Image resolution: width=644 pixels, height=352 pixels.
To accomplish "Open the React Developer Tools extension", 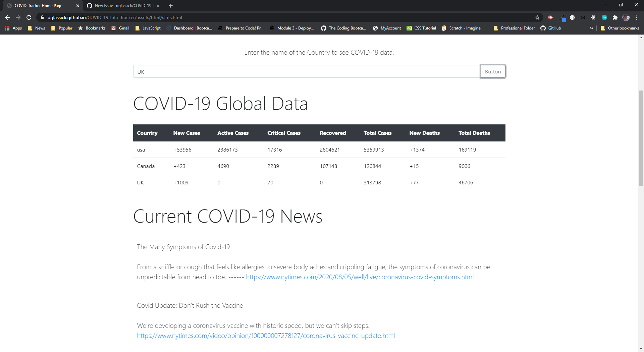I will pos(593,17).
